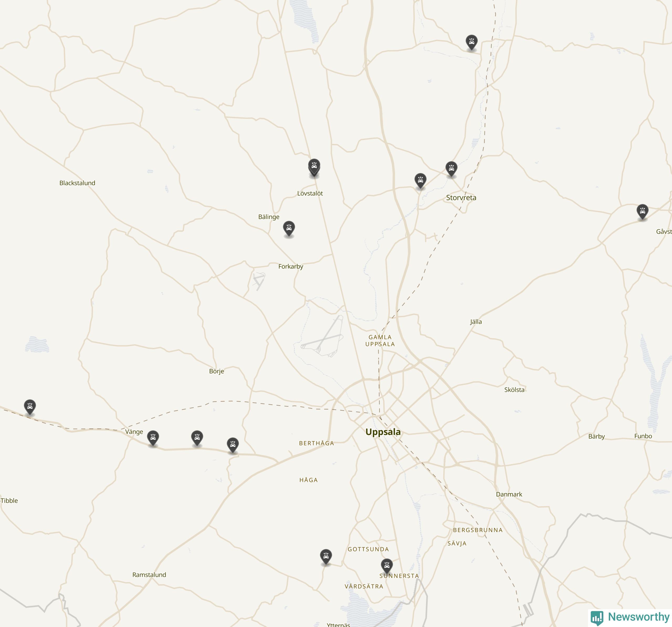The image size is (672, 627).
Task: Select the car marker above Lövstalöt
Action: pos(314,167)
